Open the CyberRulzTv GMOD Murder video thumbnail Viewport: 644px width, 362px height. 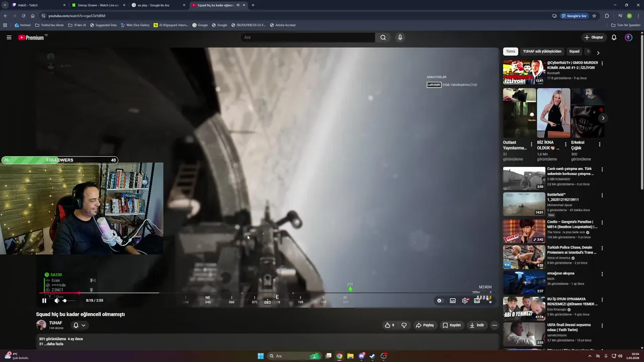tap(524, 72)
